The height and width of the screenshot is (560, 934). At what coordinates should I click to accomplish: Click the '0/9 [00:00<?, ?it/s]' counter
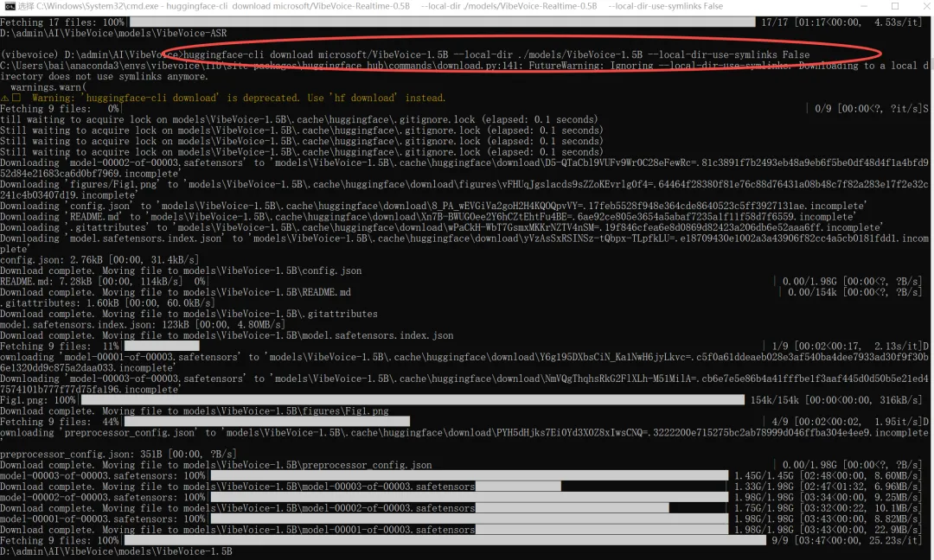click(x=868, y=109)
